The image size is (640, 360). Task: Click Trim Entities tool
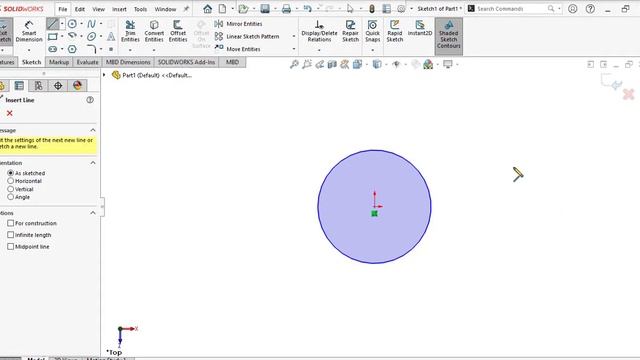130,31
